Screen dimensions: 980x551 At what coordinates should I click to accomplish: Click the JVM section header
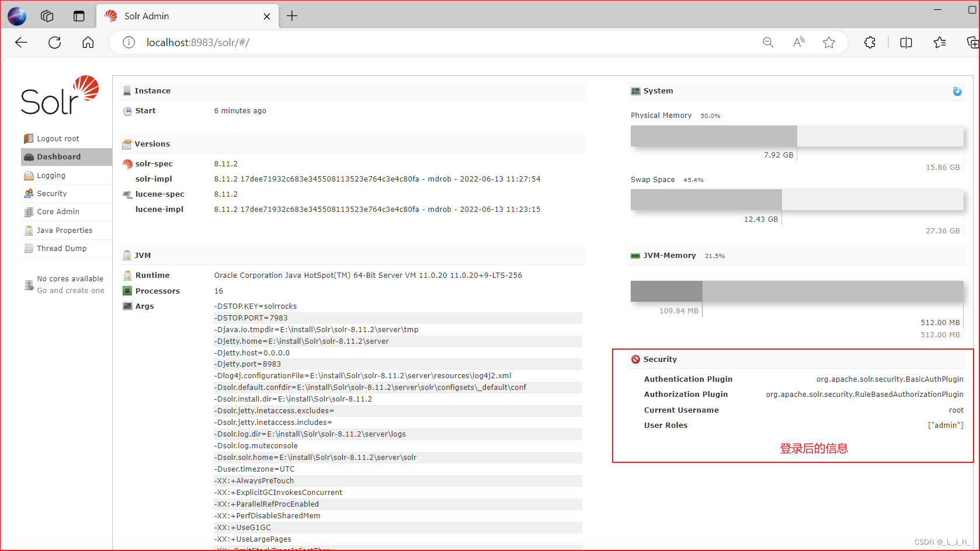tap(352, 256)
